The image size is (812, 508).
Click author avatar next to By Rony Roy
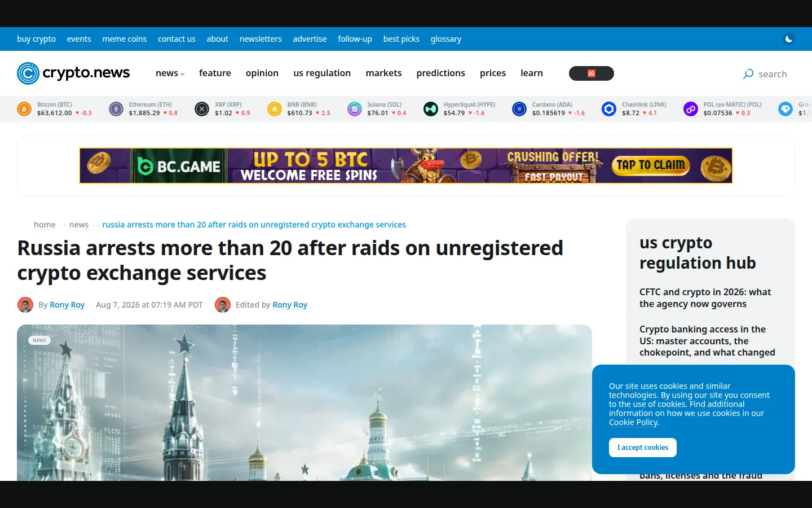pyautogui.click(x=25, y=305)
